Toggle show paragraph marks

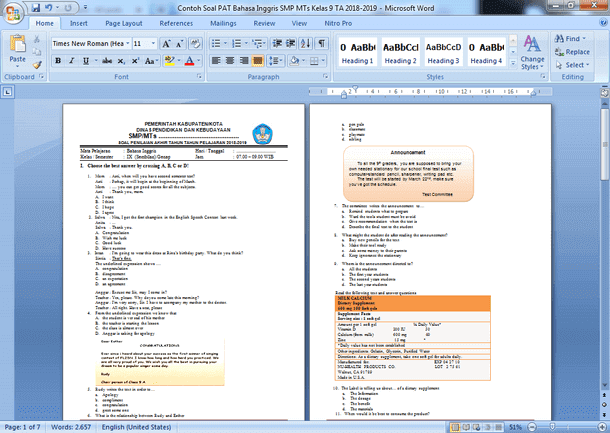pyautogui.click(x=322, y=44)
